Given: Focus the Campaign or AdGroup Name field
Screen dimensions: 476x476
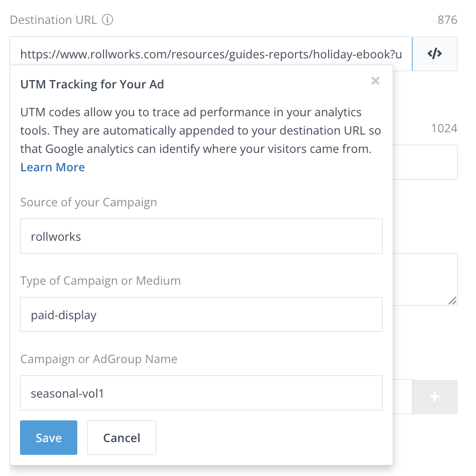Looking at the screenshot, I should click(x=201, y=393).
